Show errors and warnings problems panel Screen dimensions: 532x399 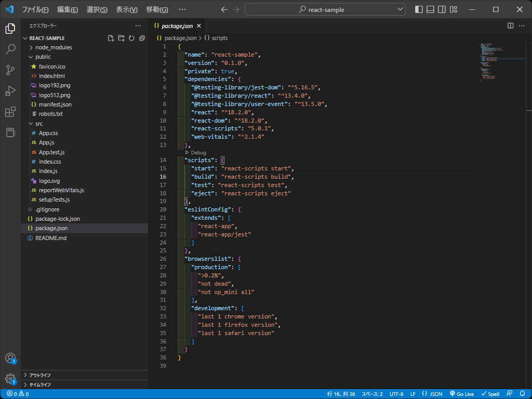coord(18,394)
